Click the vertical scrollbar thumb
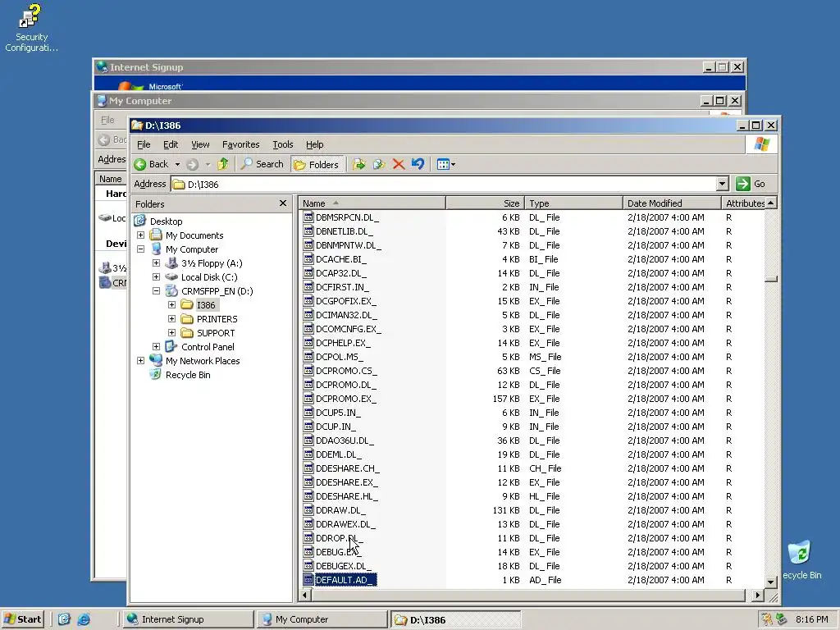The image size is (840, 630). [x=771, y=279]
